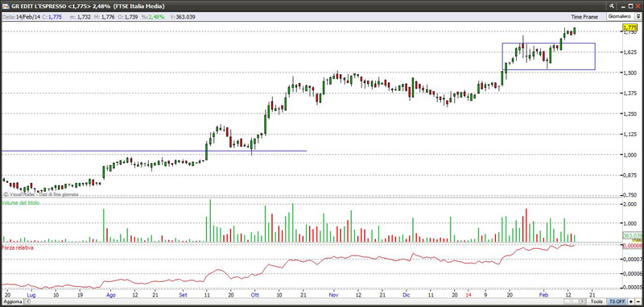Image resolution: width=644 pixels, height=307 pixels.
Task: Click the Ago label on date axis
Action: [x=111, y=295]
